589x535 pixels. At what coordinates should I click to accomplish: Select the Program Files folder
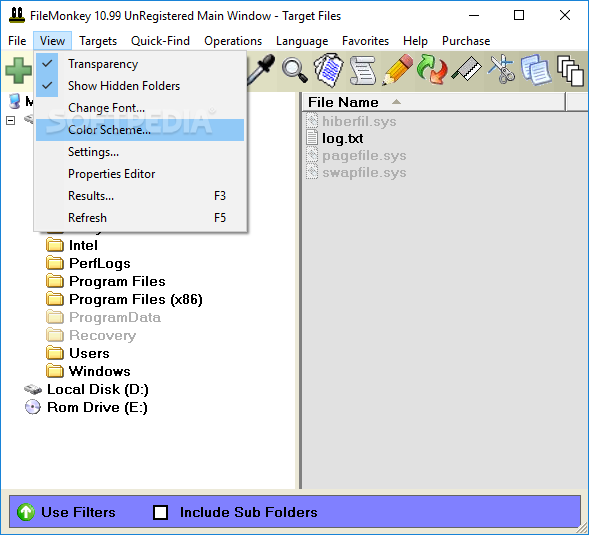(x=117, y=281)
